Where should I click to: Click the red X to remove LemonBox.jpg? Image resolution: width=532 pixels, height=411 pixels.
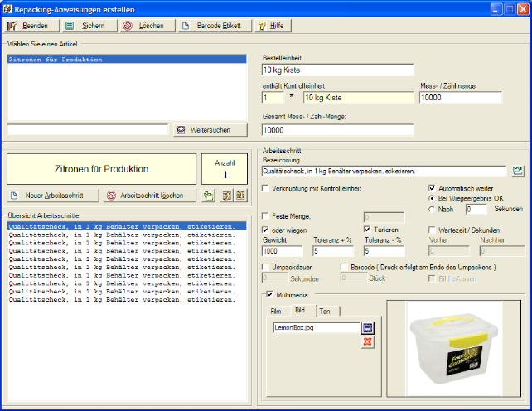[x=367, y=341]
